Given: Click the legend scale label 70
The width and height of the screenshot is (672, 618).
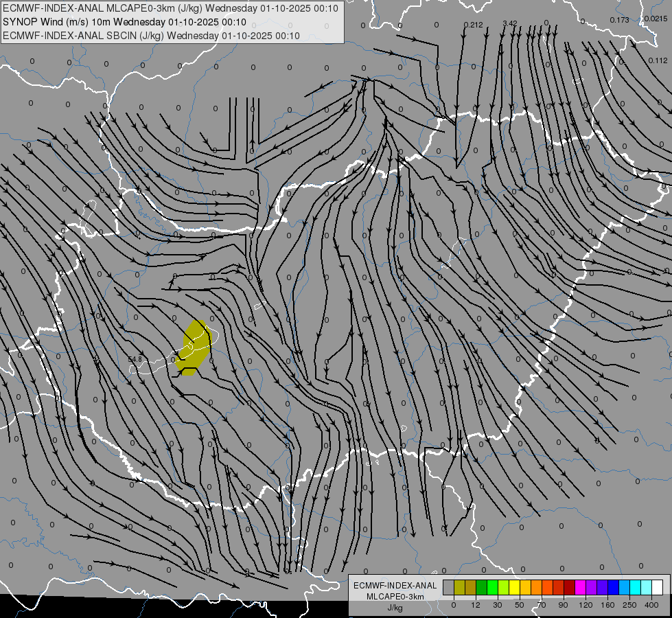Looking at the screenshot, I should point(542,605).
